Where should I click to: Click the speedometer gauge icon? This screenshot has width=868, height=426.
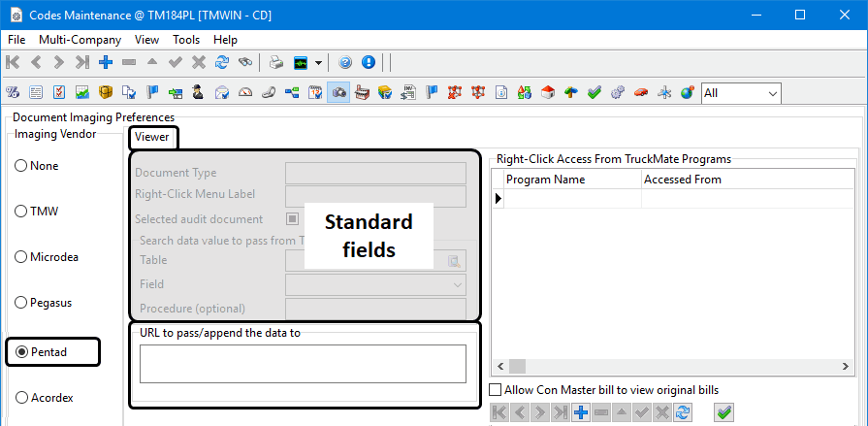click(245, 93)
